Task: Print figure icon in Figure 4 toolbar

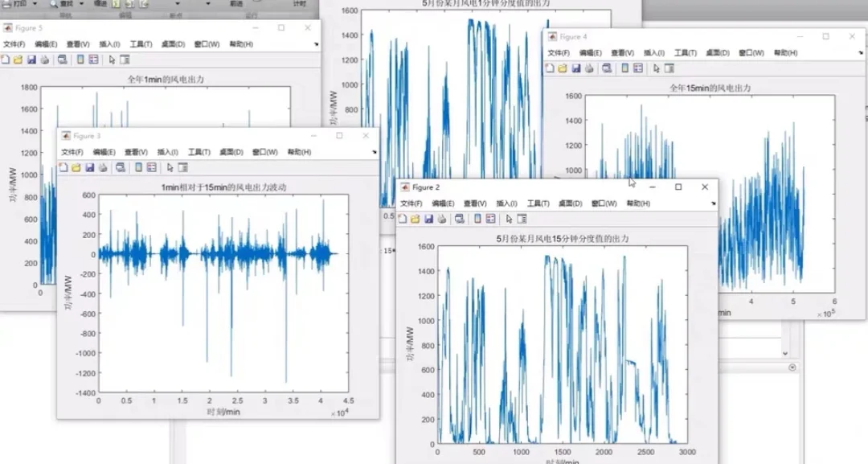Action: (x=589, y=68)
